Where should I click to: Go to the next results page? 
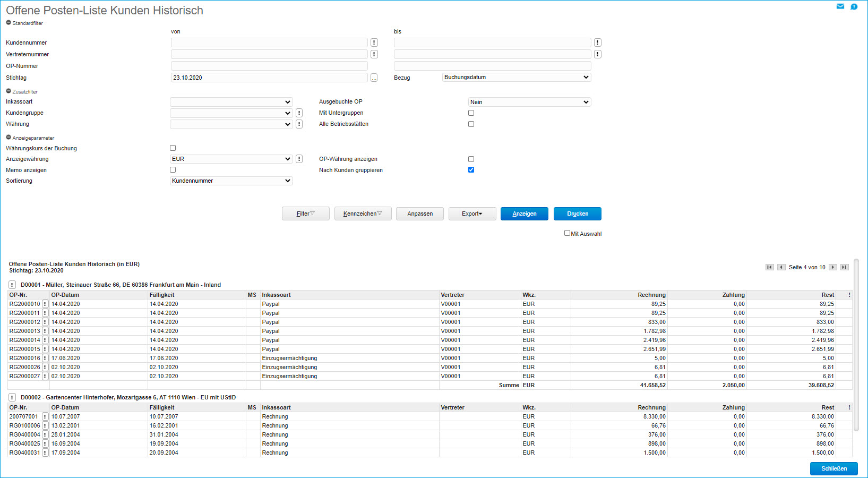[833, 267]
